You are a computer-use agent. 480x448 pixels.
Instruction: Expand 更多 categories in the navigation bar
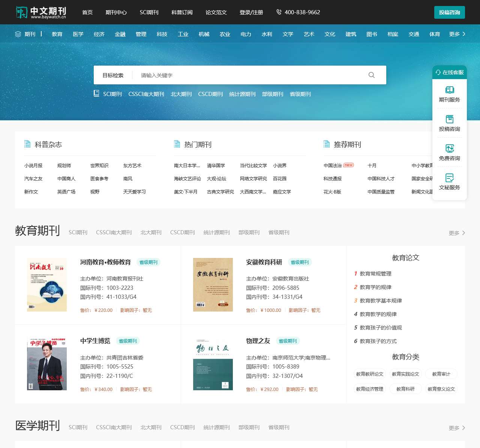tap(457, 34)
